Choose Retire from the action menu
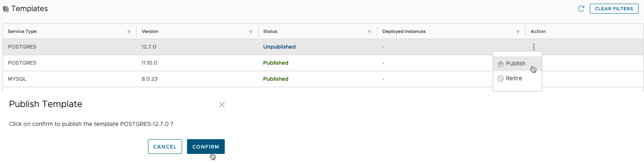Screen dimensions: 644x163 (x=517, y=79)
